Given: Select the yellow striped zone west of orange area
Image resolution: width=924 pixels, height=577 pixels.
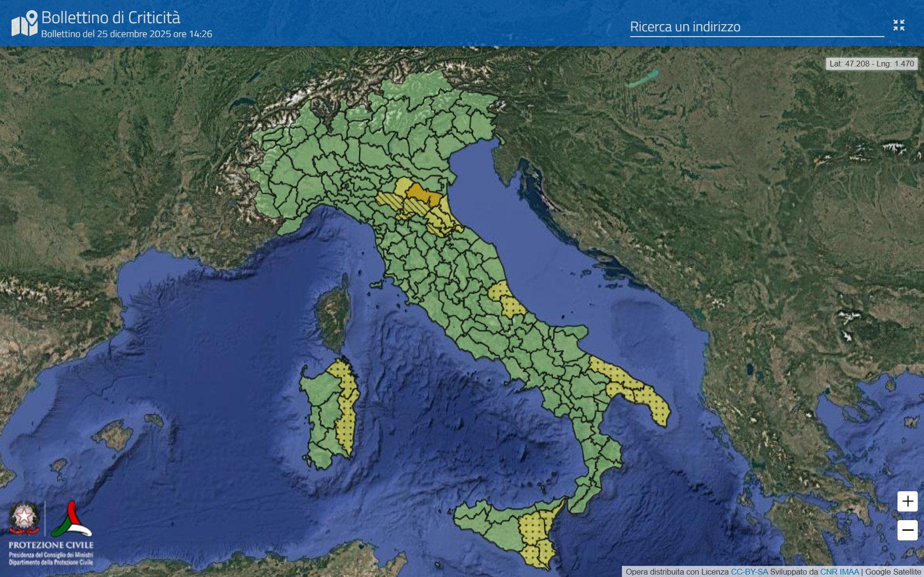Looking at the screenshot, I should click(388, 200).
